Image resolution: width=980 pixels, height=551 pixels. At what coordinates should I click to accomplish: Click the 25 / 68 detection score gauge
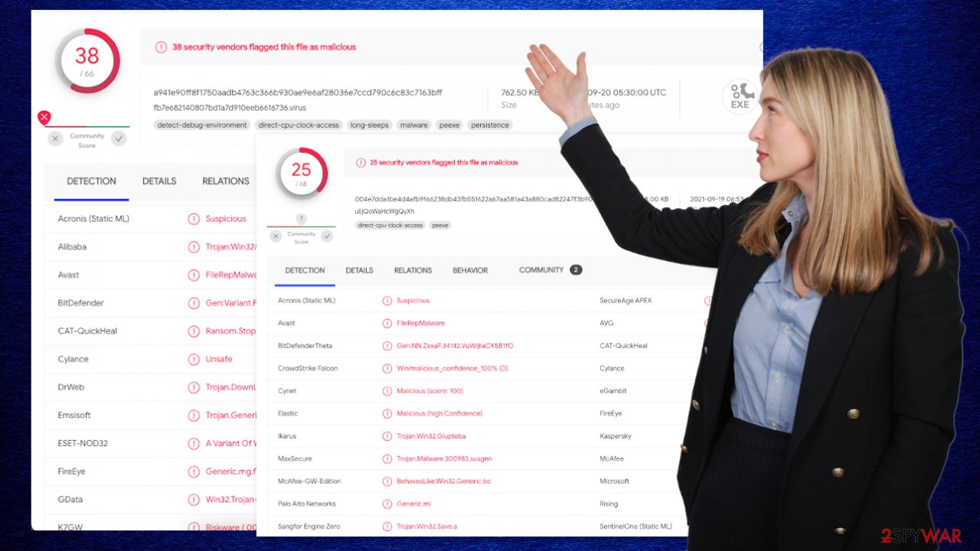(302, 173)
